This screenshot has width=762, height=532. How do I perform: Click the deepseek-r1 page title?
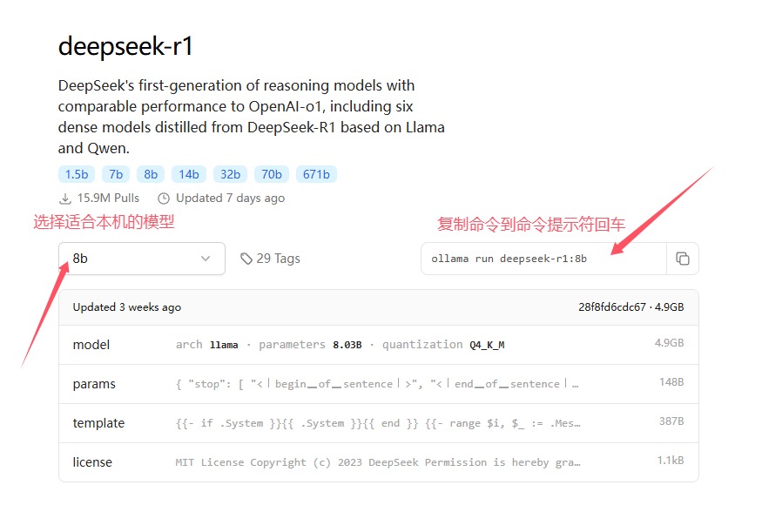(x=125, y=47)
